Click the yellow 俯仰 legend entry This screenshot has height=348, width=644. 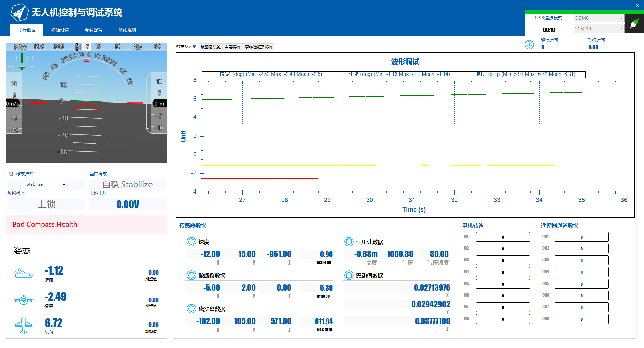[391, 74]
